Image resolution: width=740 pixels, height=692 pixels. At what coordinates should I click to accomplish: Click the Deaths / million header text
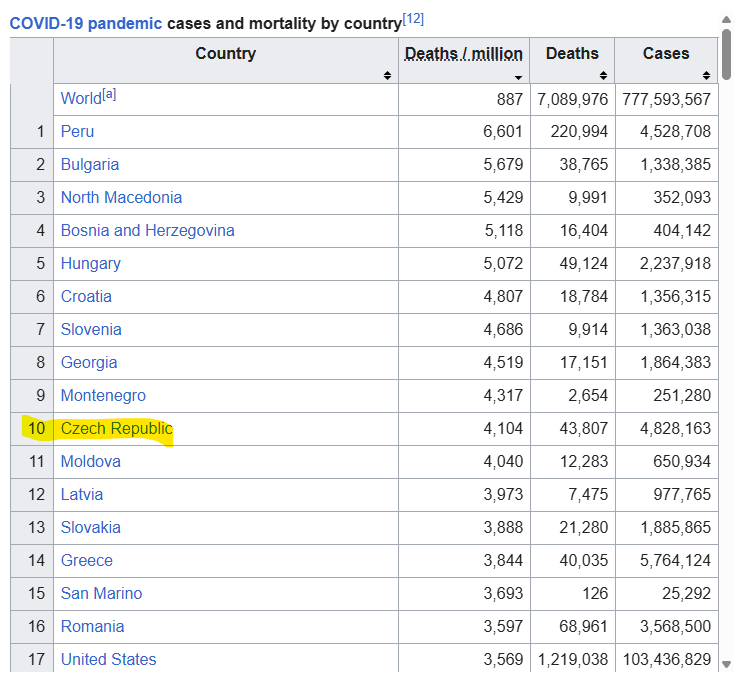(464, 54)
